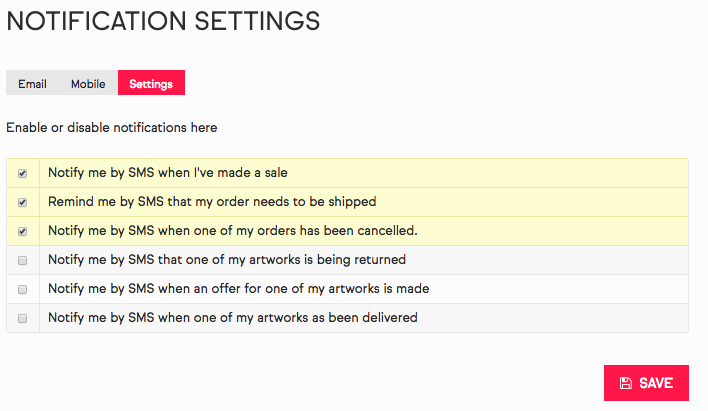Image resolution: width=708 pixels, height=411 pixels.
Task: Disable the order cancelled SMS checkbox
Action: pos(22,231)
